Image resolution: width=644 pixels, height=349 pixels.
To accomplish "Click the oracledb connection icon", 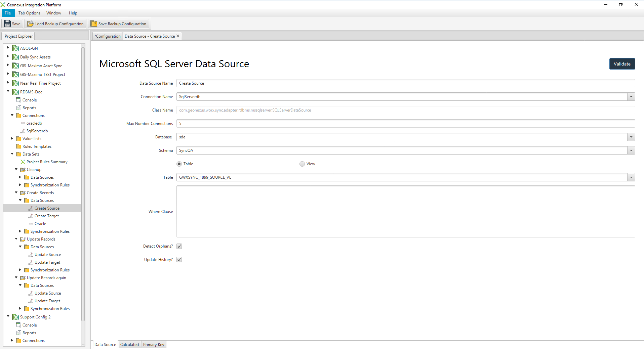I will point(23,123).
